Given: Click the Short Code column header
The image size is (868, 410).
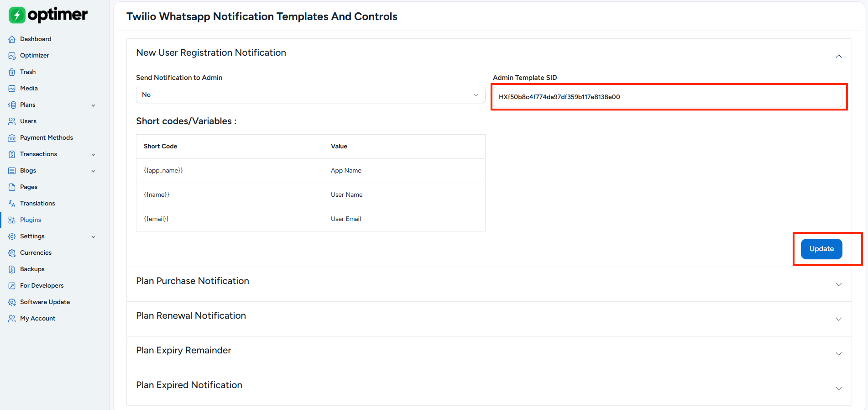Looking at the screenshot, I should click(160, 146).
